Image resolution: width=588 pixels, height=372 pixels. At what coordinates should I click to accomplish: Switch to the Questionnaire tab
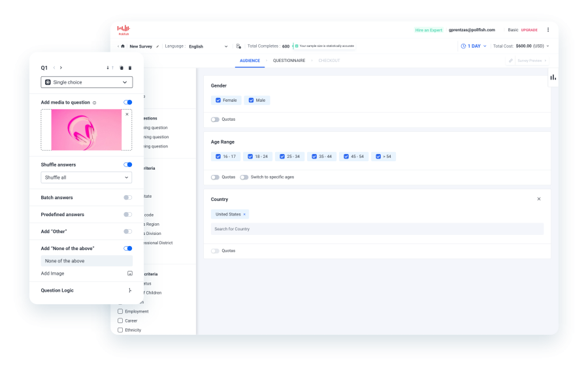point(289,61)
